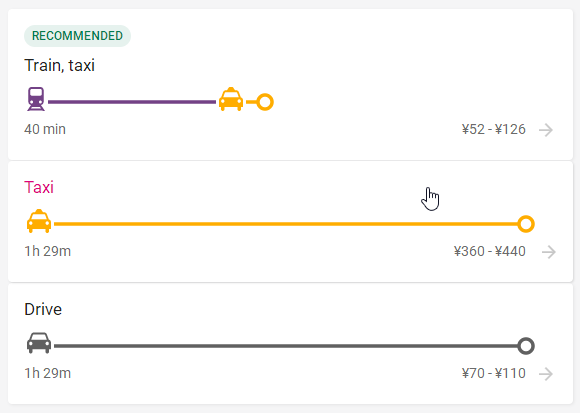Click the purple train segment line
Viewport: 580px width, 413px height.
click(x=132, y=102)
